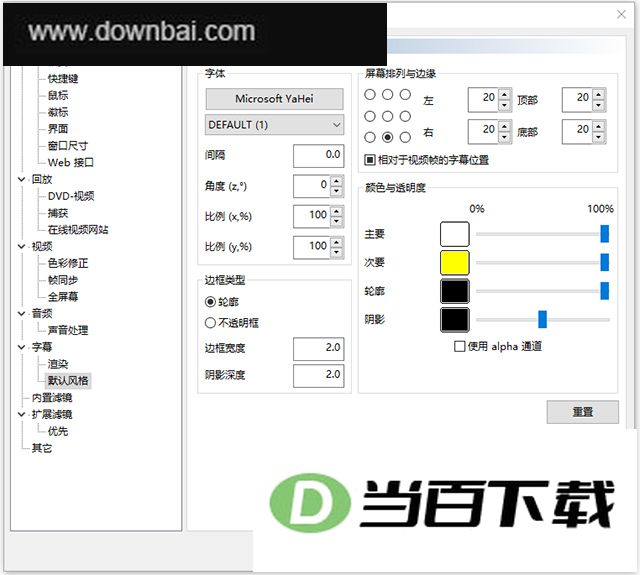Image resolution: width=640 pixels, height=575 pixels.
Task: Open the 次要 yellow color swatch
Action: point(455,263)
